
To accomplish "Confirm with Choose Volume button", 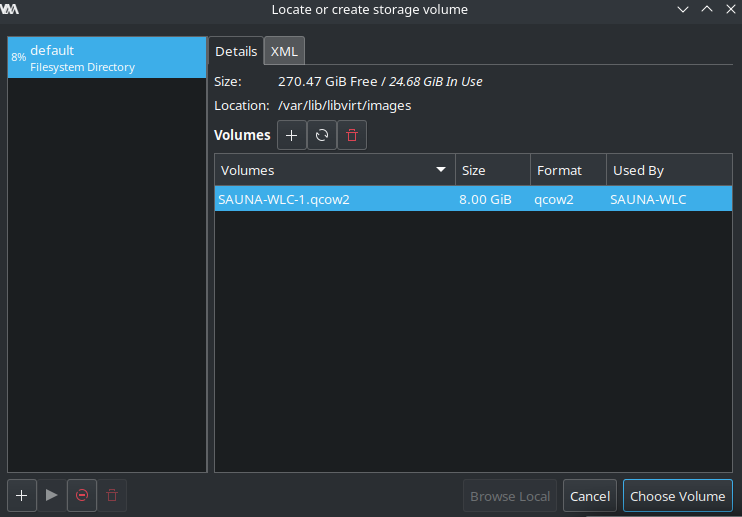I will click(678, 496).
